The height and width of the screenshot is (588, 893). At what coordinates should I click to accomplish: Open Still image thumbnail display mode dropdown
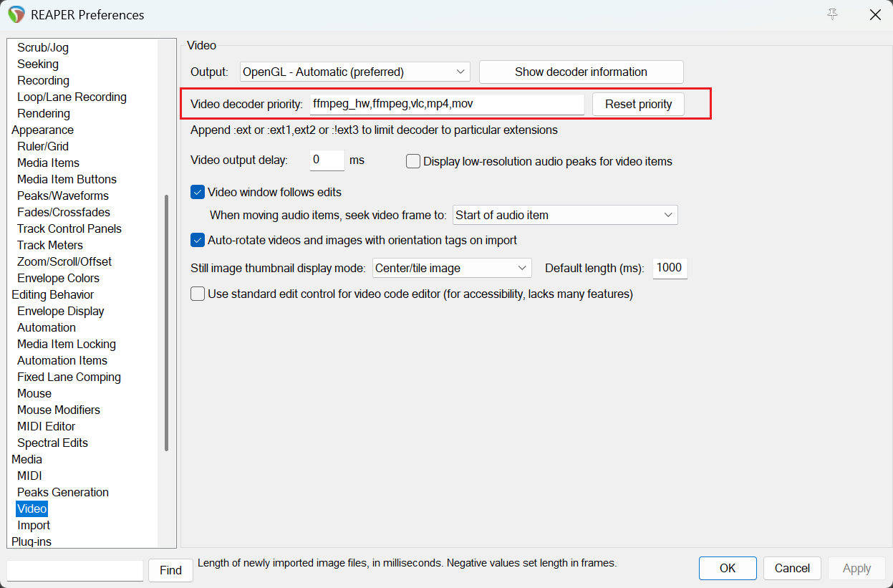452,268
